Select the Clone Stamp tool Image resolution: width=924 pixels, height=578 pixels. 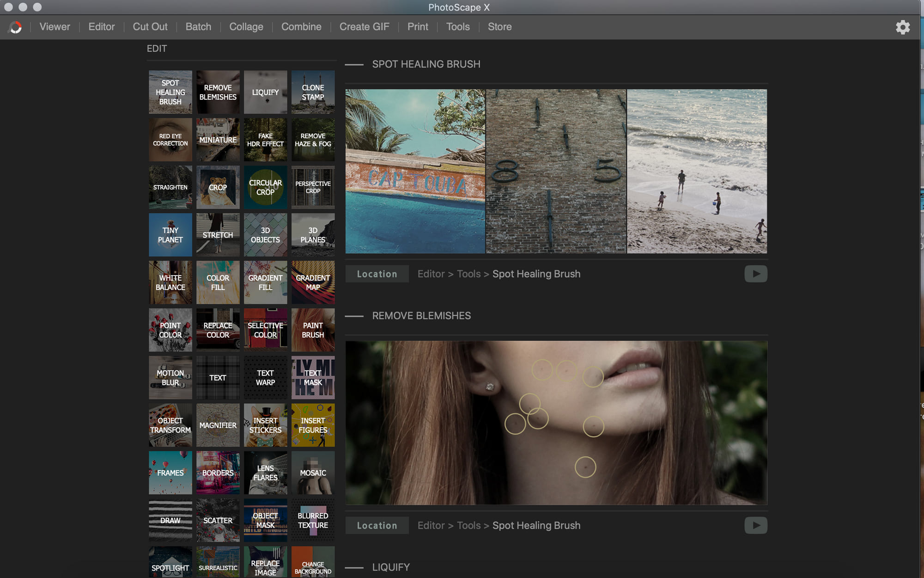tap(312, 92)
